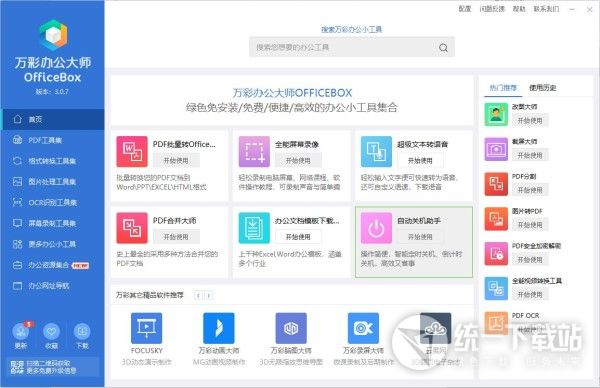Open the PDF批量转Office tool icon
This screenshot has height=388, width=600.
[x=132, y=152]
